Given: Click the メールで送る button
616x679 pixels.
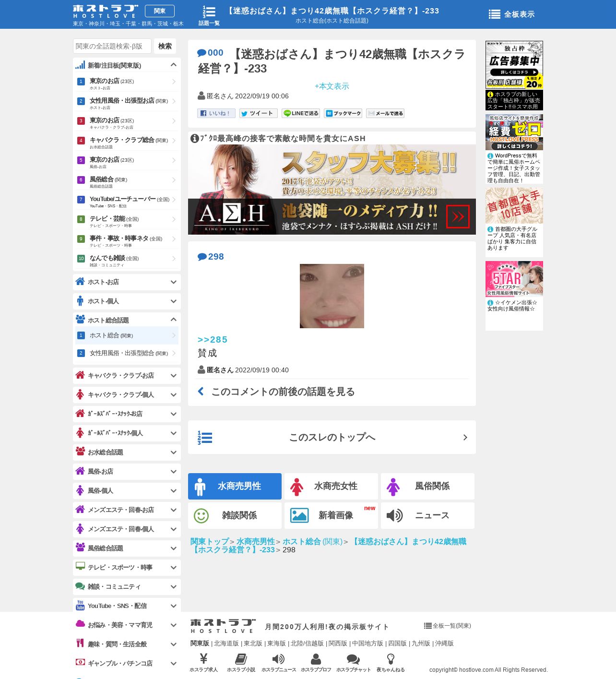Looking at the screenshot, I should (x=385, y=113).
